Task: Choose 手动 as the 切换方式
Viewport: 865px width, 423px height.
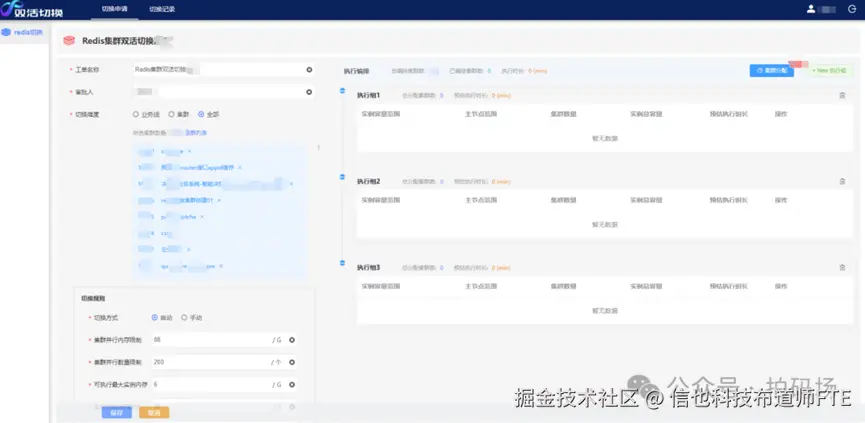Action: 191,318
